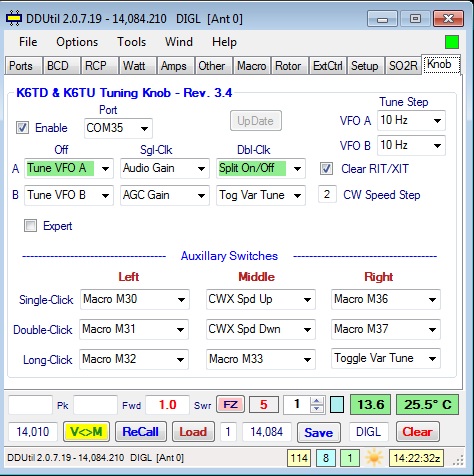Click the pink FZ button

(x=230, y=405)
